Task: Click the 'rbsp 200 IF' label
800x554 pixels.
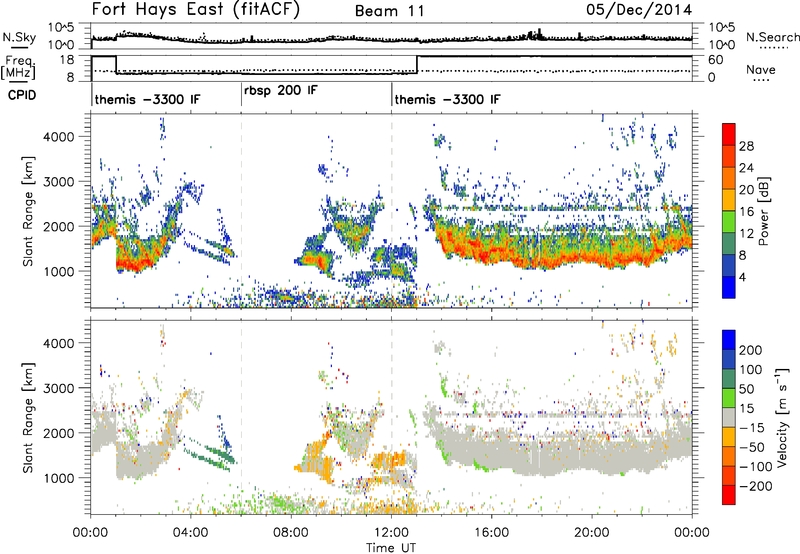Action: 281,91
